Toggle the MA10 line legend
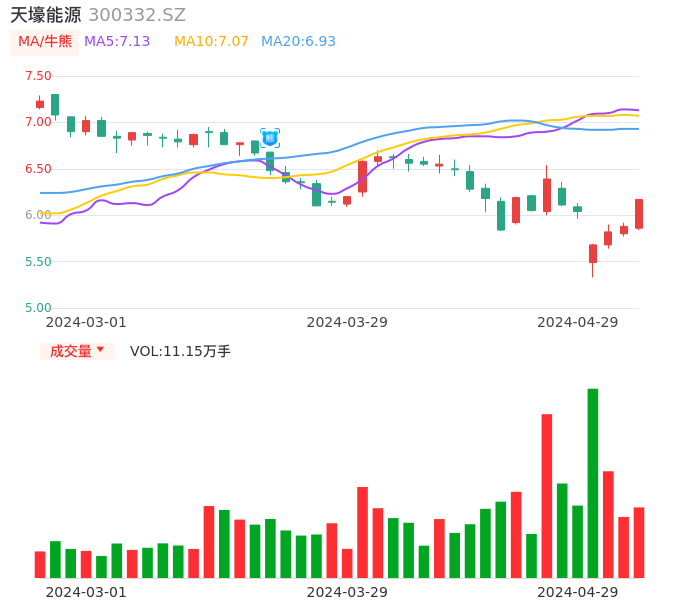Image resolution: width=686 pixels, height=606 pixels. 211,42
